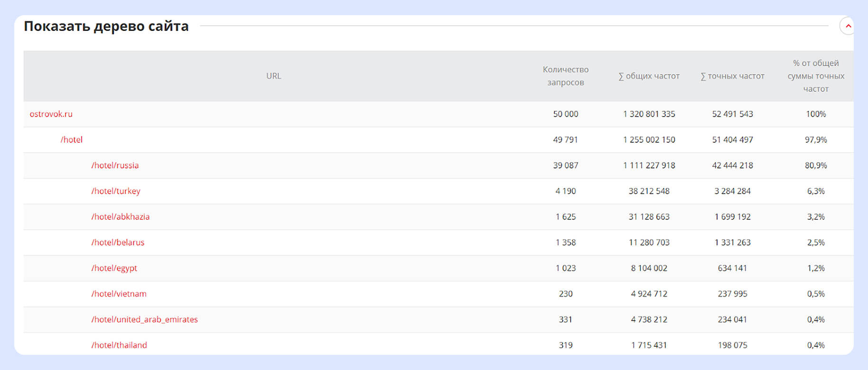Click the ∑ точных частот column header

tap(732, 76)
